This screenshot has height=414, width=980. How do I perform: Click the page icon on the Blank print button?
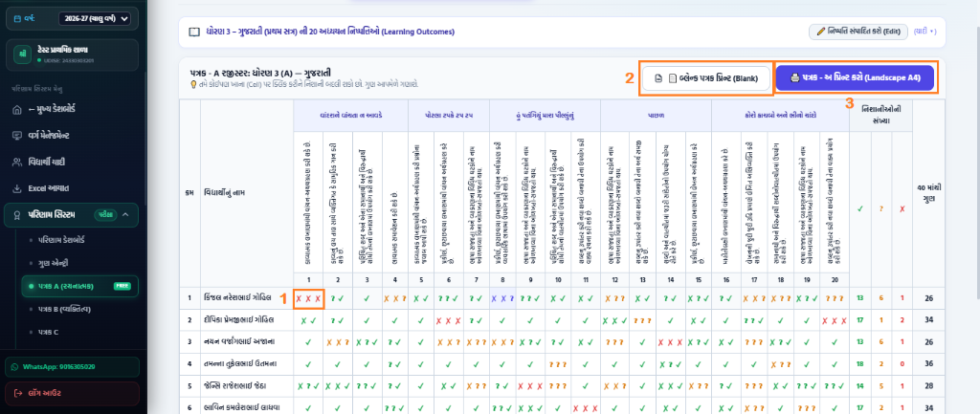(657, 78)
